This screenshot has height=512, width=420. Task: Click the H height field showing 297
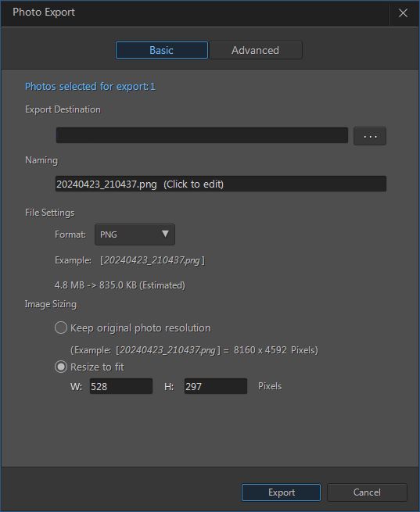click(x=216, y=386)
